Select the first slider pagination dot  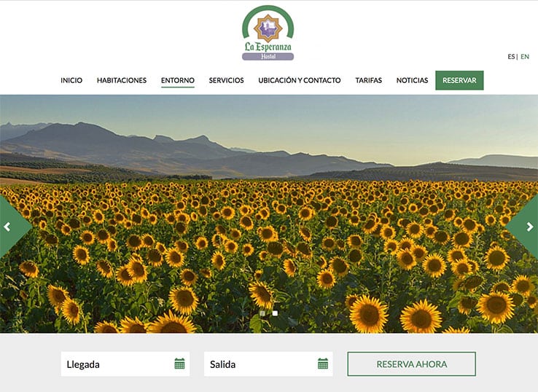tap(262, 313)
